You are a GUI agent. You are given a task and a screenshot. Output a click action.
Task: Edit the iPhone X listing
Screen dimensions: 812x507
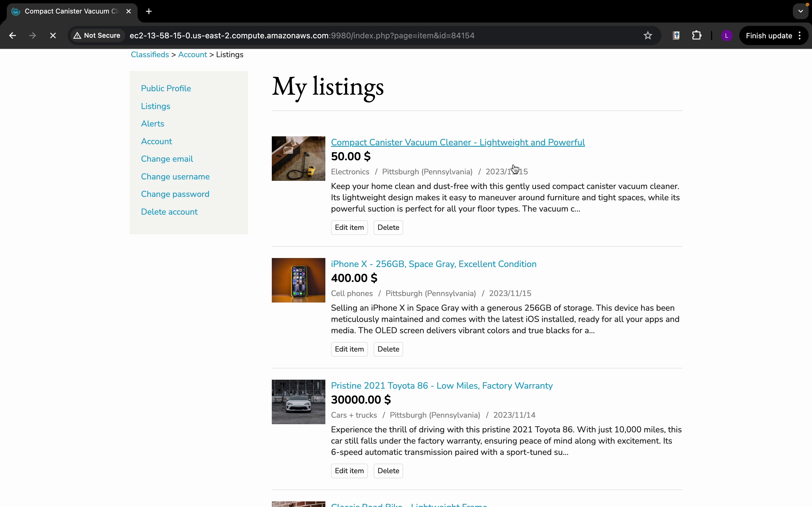tap(349, 349)
